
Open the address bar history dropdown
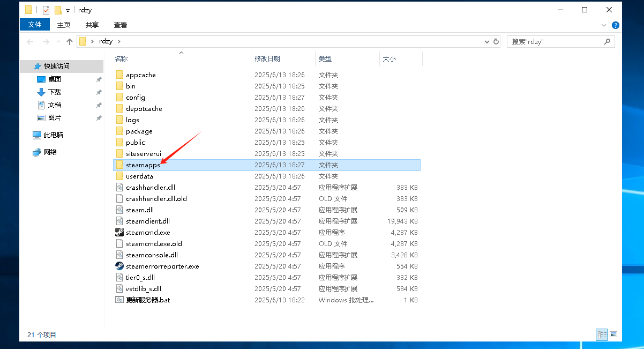click(486, 42)
